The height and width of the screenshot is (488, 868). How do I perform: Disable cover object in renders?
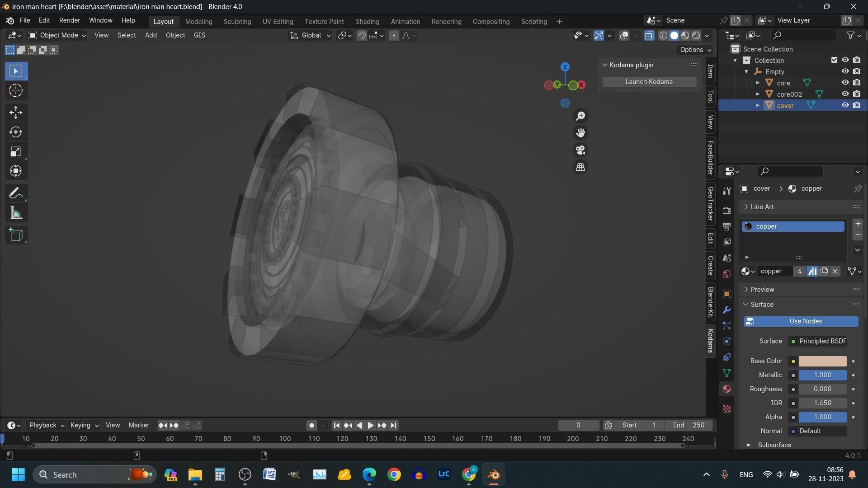click(857, 105)
